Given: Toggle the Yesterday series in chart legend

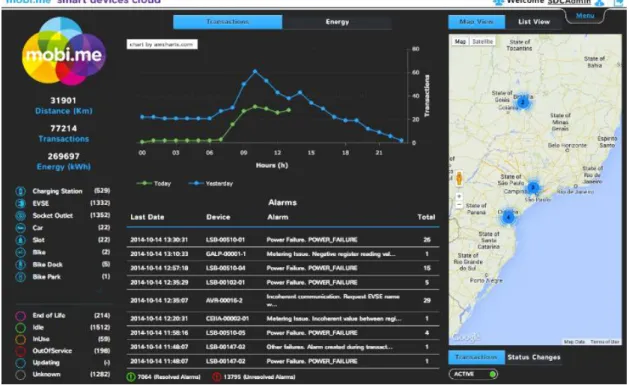Looking at the screenshot, I should [x=211, y=184].
